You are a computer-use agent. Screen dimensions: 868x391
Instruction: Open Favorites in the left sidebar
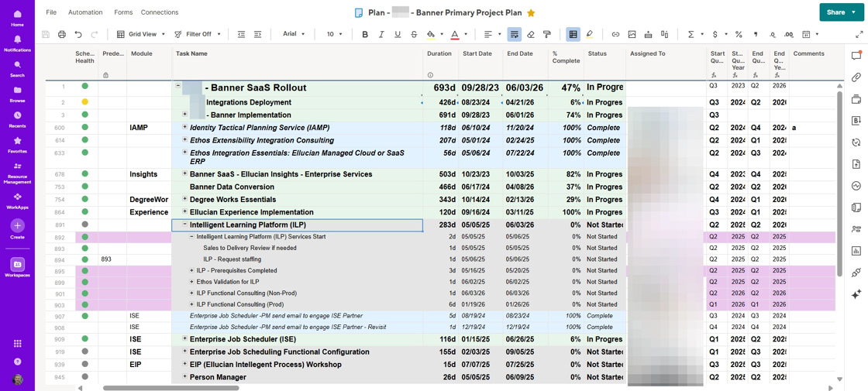[17, 144]
